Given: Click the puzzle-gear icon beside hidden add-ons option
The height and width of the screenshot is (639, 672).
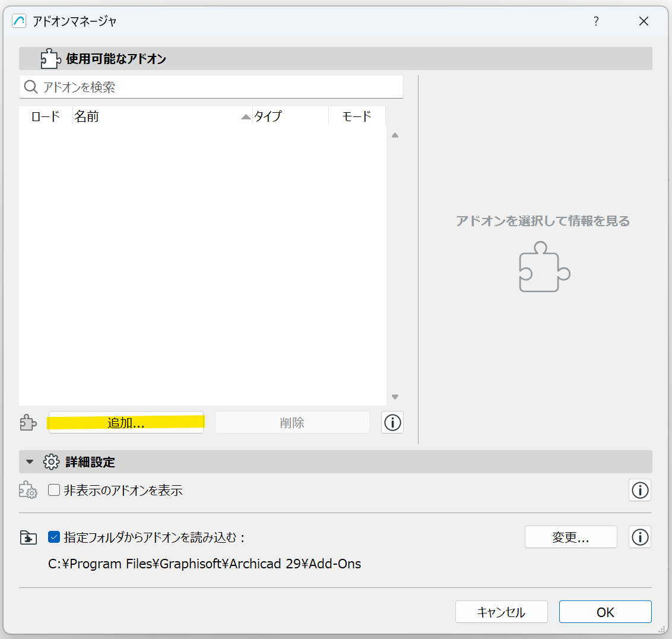Looking at the screenshot, I should [x=28, y=491].
